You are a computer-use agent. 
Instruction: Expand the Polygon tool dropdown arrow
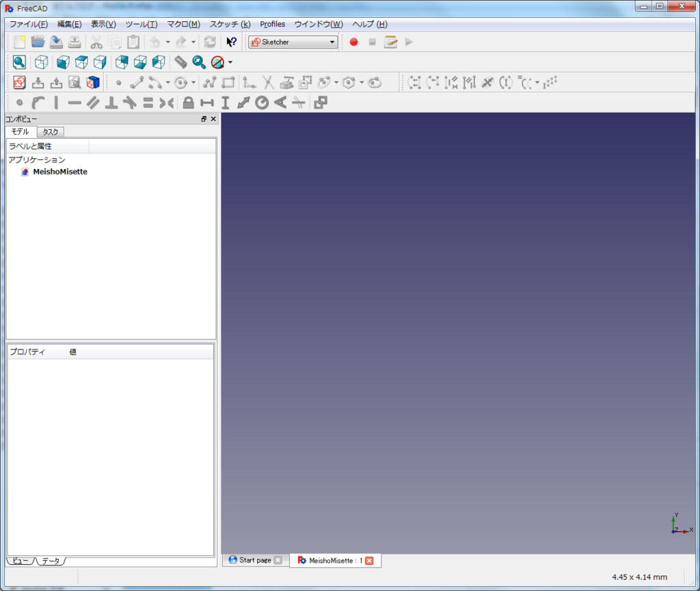[x=362, y=83]
